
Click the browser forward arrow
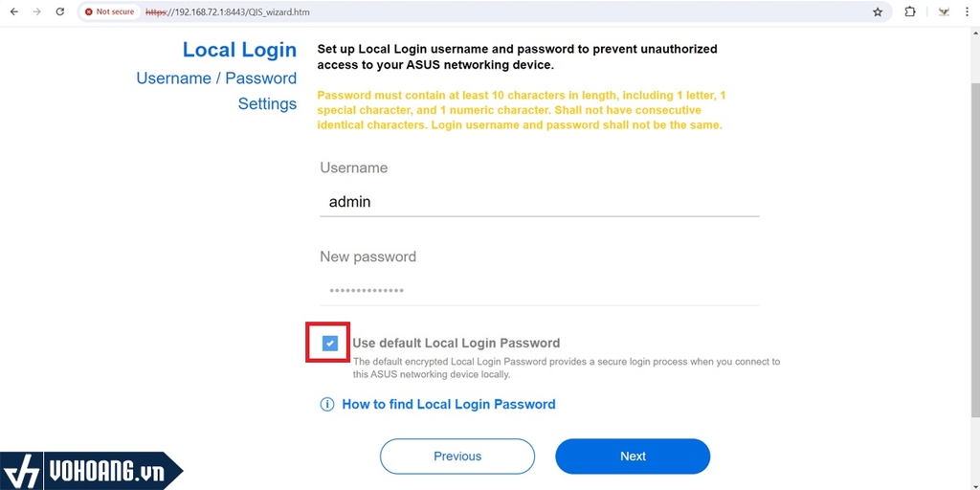point(36,12)
